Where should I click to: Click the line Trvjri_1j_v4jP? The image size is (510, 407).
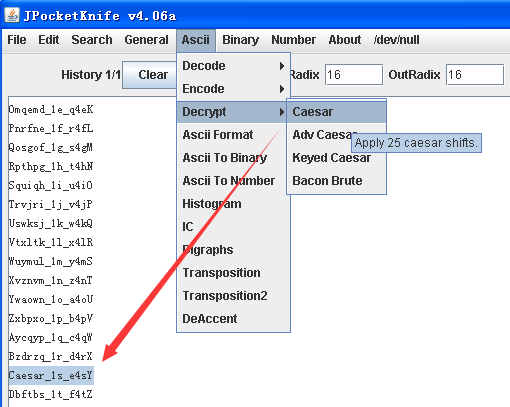tap(51, 205)
